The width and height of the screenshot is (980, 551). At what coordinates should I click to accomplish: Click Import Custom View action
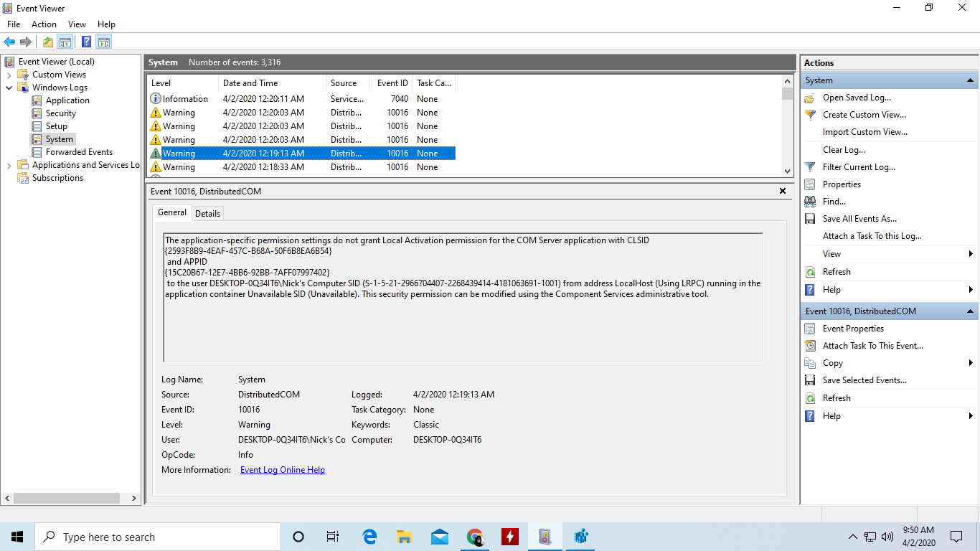coord(864,132)
